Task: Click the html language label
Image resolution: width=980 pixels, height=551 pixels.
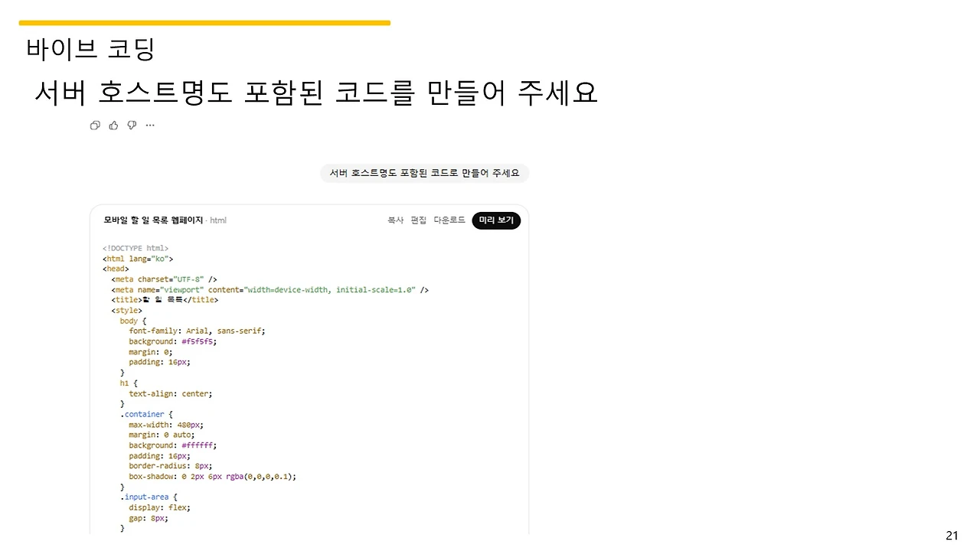Action: [x=217, y=220]
